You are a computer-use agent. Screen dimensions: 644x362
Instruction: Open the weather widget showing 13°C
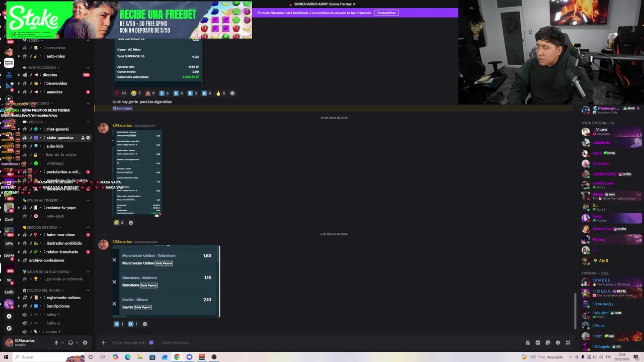[x=542, y=357]
